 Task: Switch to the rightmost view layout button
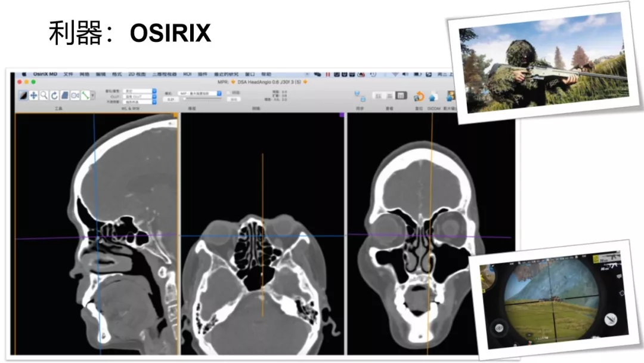(401, 96)
